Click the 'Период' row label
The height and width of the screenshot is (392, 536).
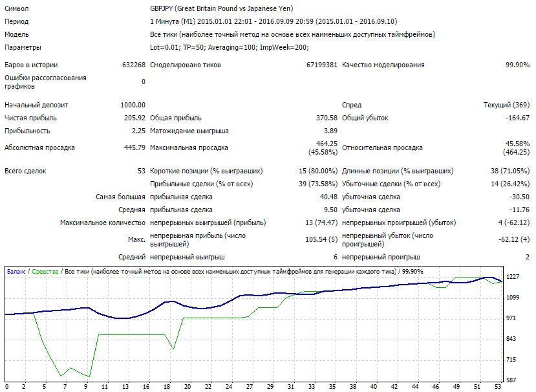tap(16, 21)
